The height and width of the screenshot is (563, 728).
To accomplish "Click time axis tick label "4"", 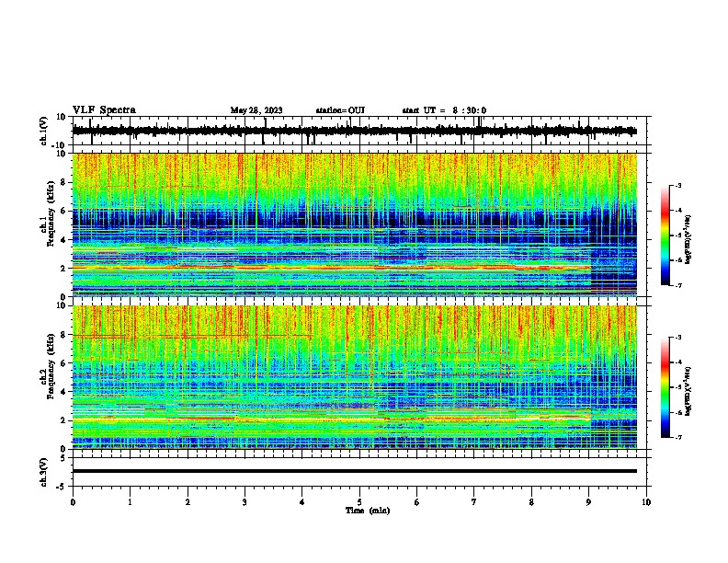I will coord(302,502).
